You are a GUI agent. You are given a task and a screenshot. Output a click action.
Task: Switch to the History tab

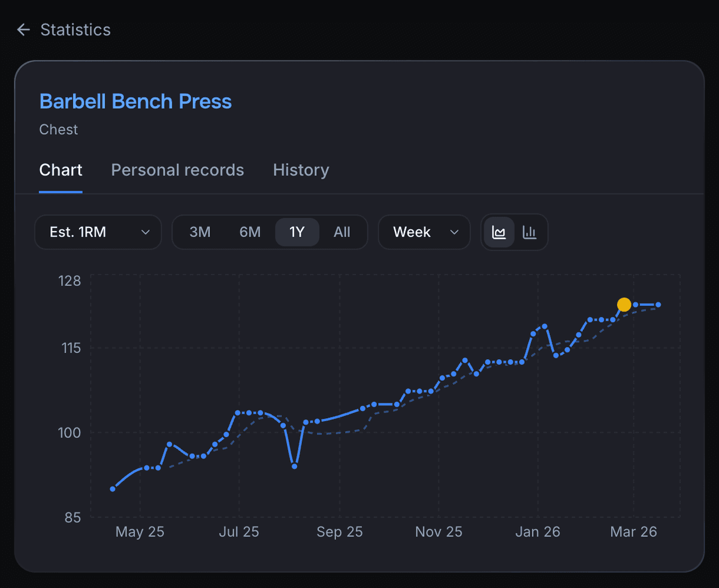[301, 170]
